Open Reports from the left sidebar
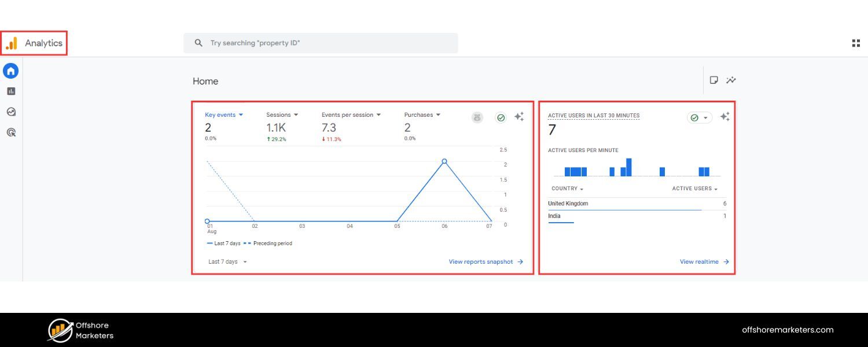Image resolution: width=868 pixels, height=347 pixels. click(10, 91)
